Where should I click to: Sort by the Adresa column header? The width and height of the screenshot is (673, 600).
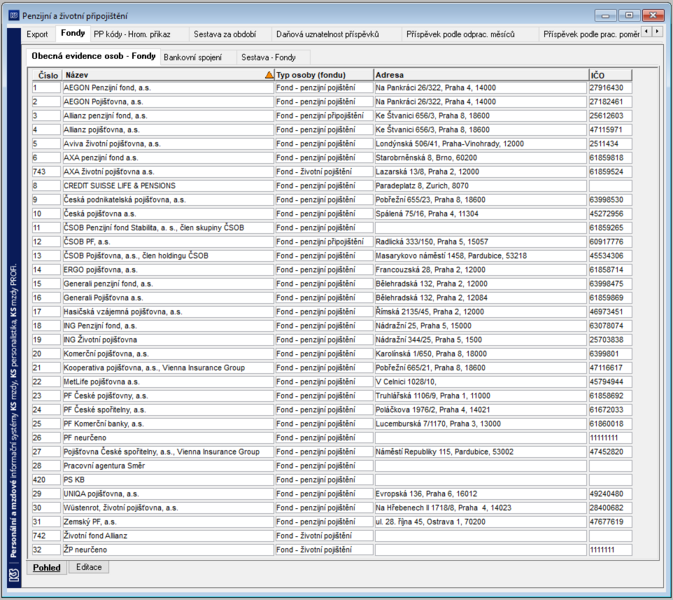(481, 75)
